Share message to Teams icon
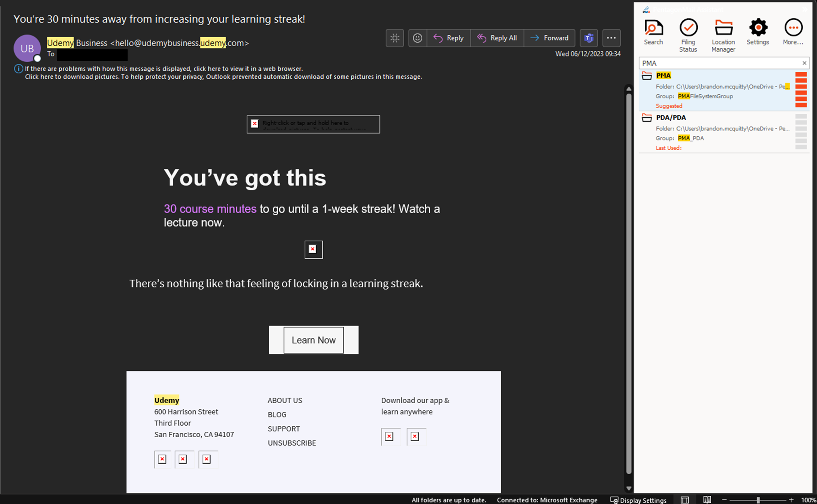Viewport: 817px width, 504px height. click(x=589, y=38)
